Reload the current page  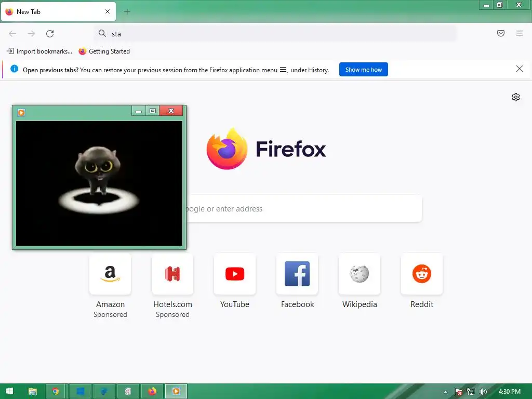50,34
